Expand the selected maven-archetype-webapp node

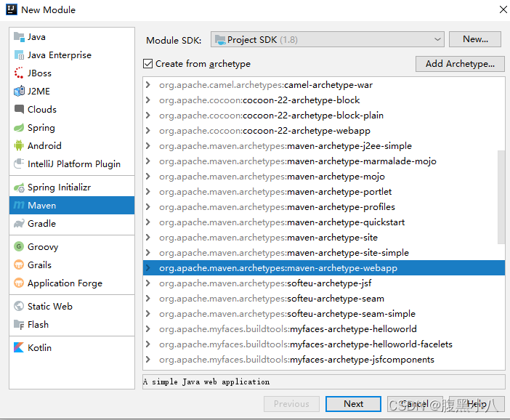(148, 267)
